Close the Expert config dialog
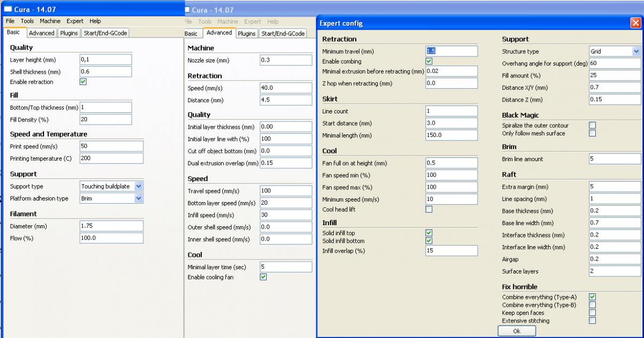The width and height of the screenshot is (644, 338). [x=635, y=23]
